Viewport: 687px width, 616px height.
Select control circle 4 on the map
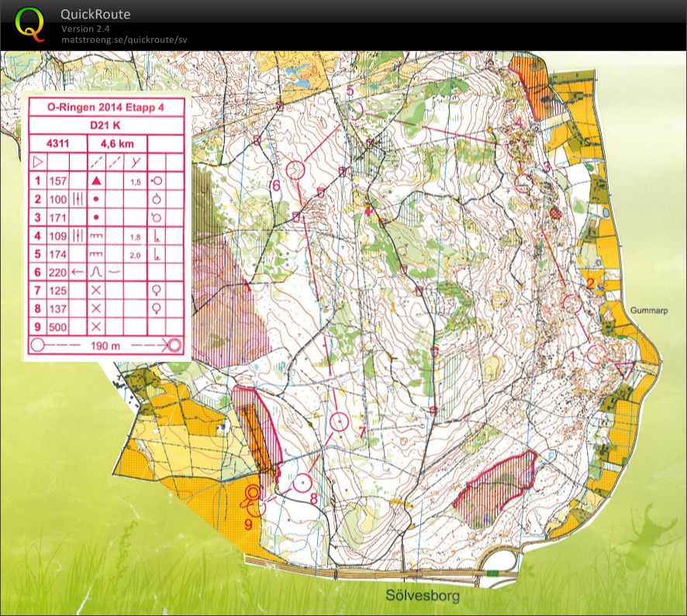(516, 146)
